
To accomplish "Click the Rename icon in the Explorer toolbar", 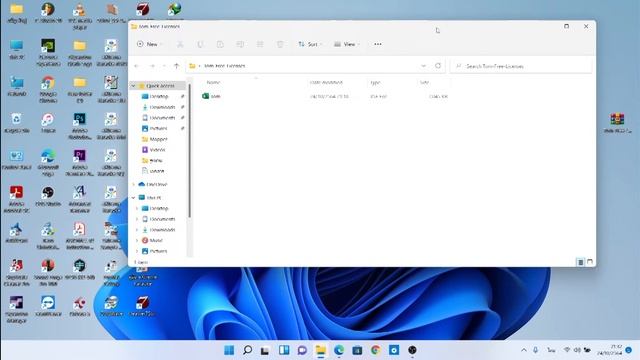I will click(x=240, y=44).
